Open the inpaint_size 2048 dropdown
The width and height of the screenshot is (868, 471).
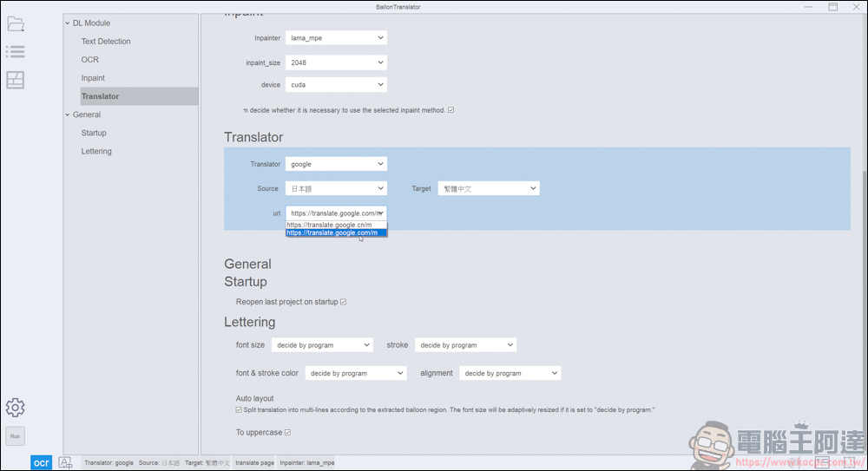[x=336, y=62]
